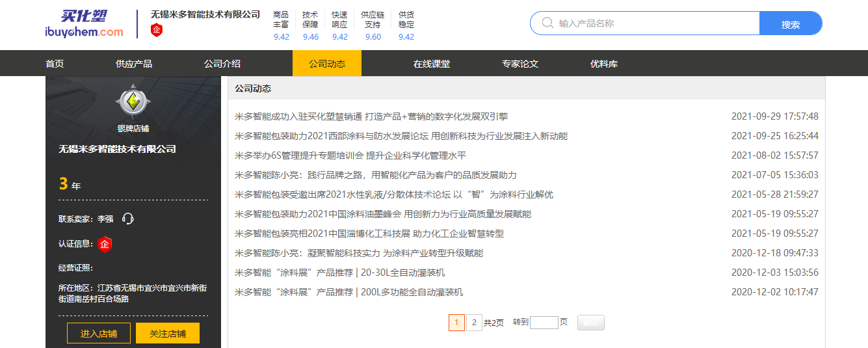This screenshot has height=348, width=868.
Task: Open news on 2021中国涂料油墨峰会
Action: pyautogui.click(x=383, y=214)
